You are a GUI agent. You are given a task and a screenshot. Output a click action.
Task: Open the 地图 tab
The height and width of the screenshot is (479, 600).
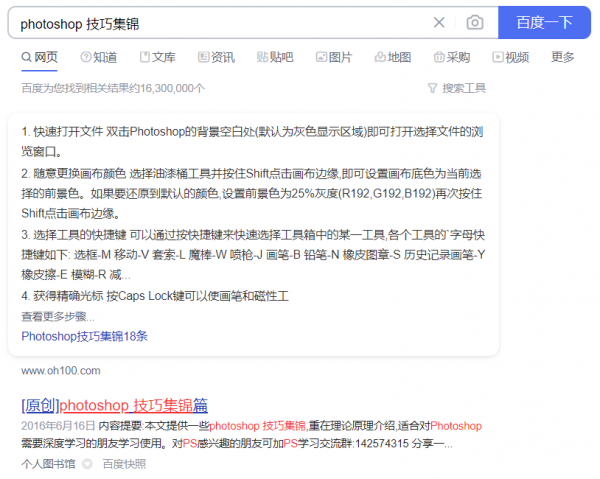[392, 57]
